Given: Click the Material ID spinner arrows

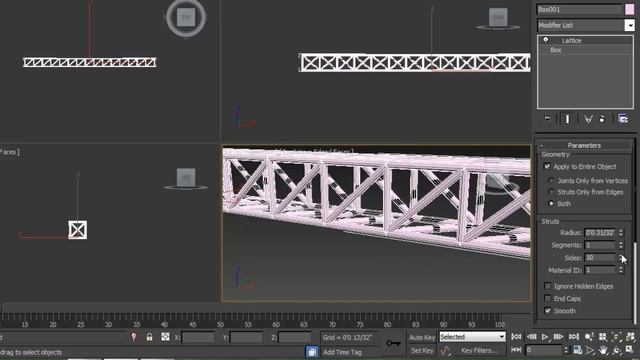Looking at the screenshot, I should coord(621,270).
